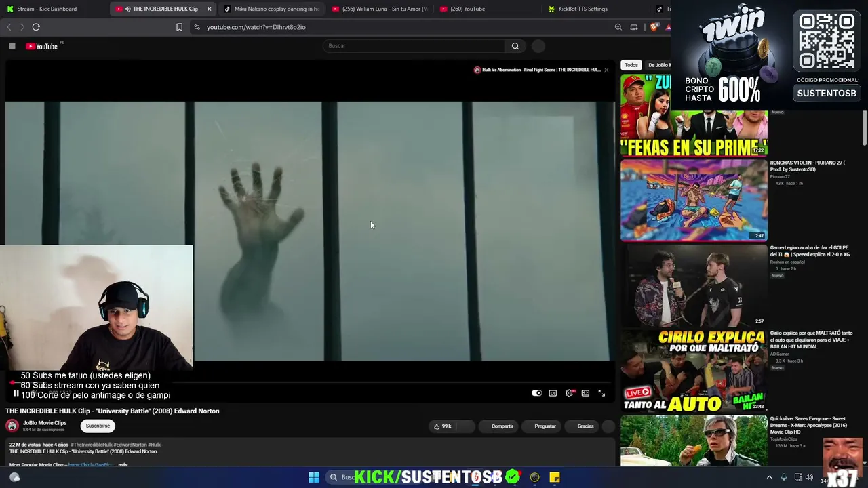This screenshot has width=868, height=488.
Task: Open the more actions button beside Gracias
Action: pyautogui.click(x=608, y=426)
